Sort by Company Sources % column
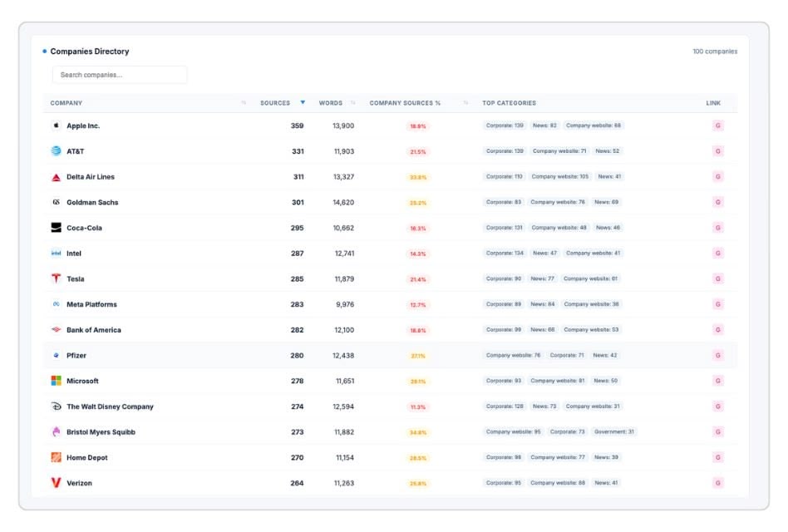Screen dimensions: 788x532 [405, 103]
